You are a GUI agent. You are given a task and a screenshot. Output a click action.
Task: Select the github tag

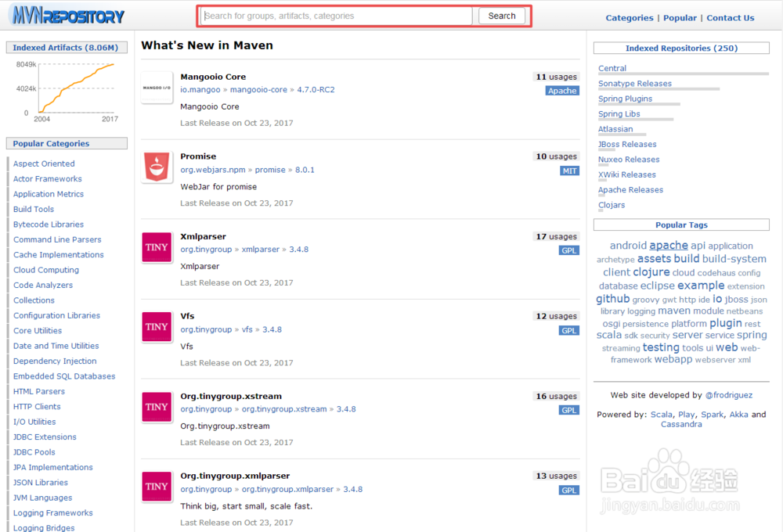point(613,299)
